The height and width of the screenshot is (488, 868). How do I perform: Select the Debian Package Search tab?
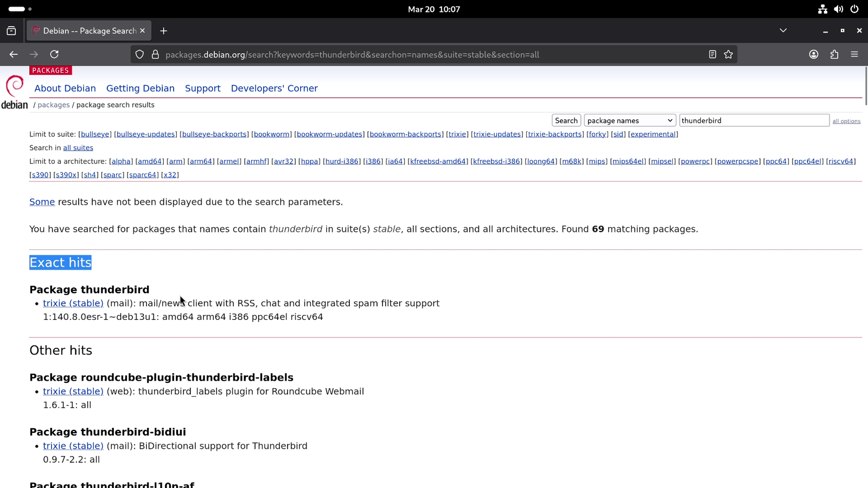coord(89,31)
